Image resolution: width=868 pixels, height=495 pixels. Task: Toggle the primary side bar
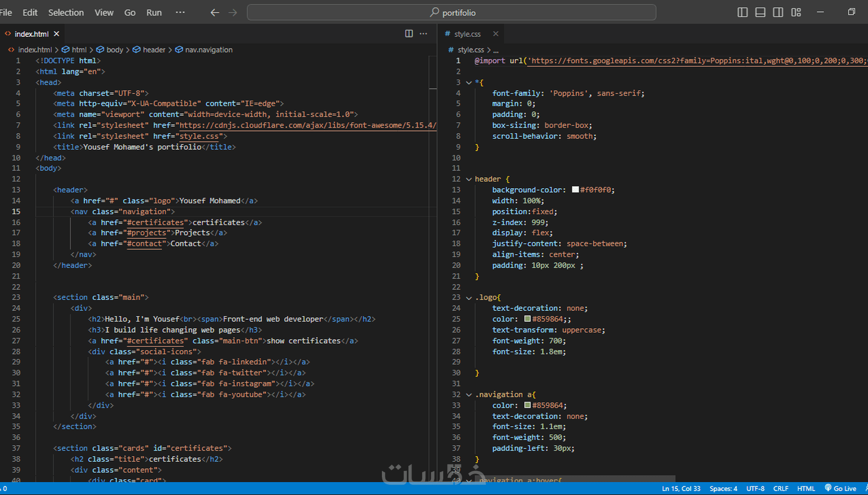click(x=742, y=12)
